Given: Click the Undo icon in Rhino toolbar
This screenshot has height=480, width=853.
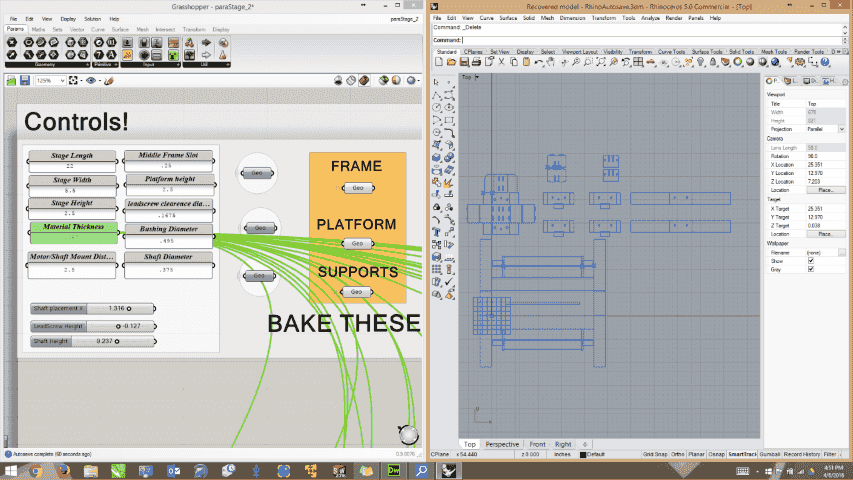Looking at the screenshot, I should pos(539,62).
